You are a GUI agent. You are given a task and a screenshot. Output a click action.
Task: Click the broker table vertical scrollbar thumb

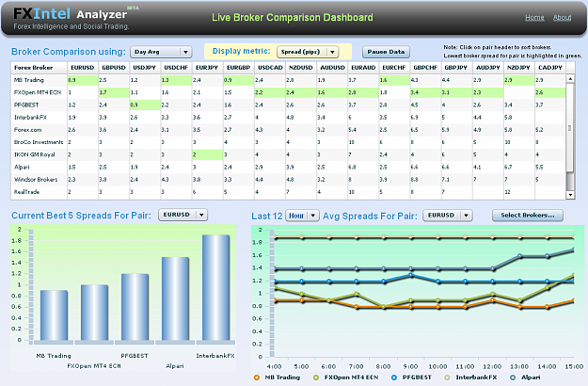(570, 127)
